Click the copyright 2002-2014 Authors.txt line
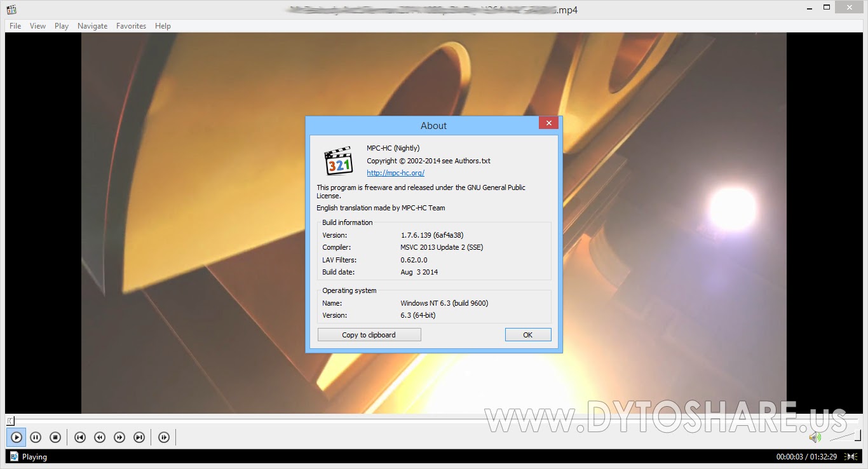The image size is (868, 469). pyautogui.click(x=428, y=161)
